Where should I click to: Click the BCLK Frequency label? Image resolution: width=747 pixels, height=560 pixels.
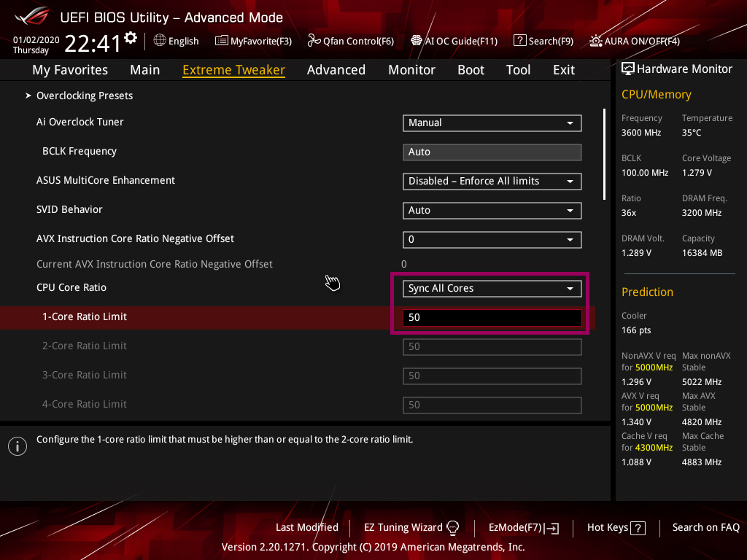[x=80, y=152]
